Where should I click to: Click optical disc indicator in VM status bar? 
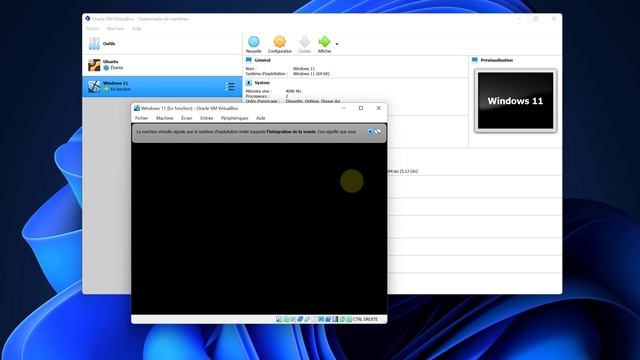point(286,319)
